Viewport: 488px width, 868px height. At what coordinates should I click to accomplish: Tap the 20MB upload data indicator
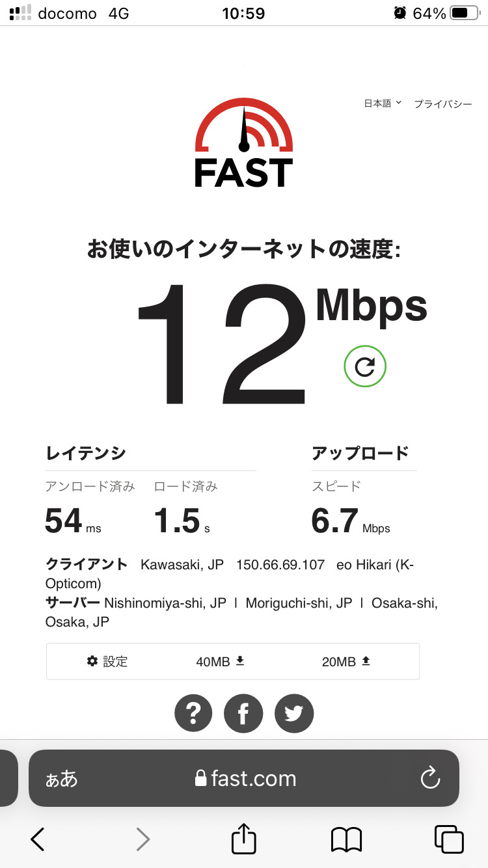[x=346, y=662]
